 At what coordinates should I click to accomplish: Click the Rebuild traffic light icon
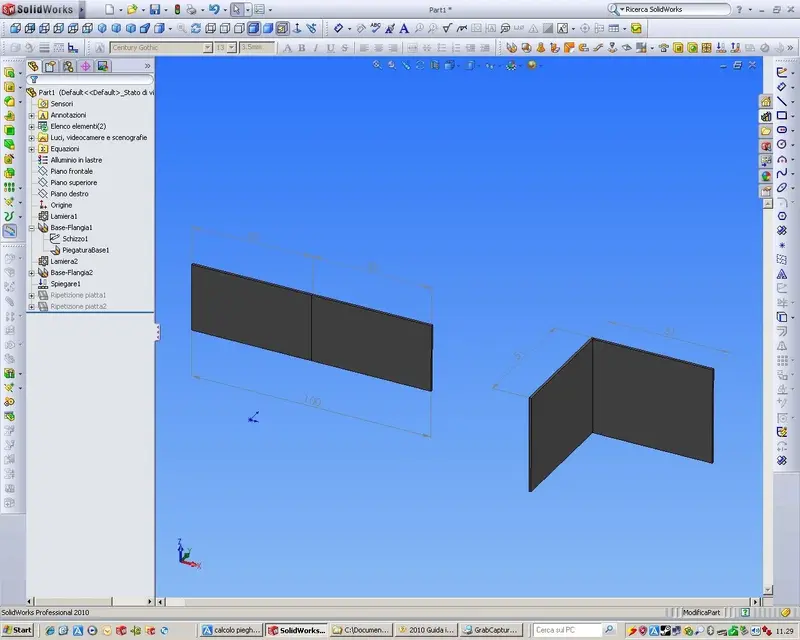click(177, 9)
